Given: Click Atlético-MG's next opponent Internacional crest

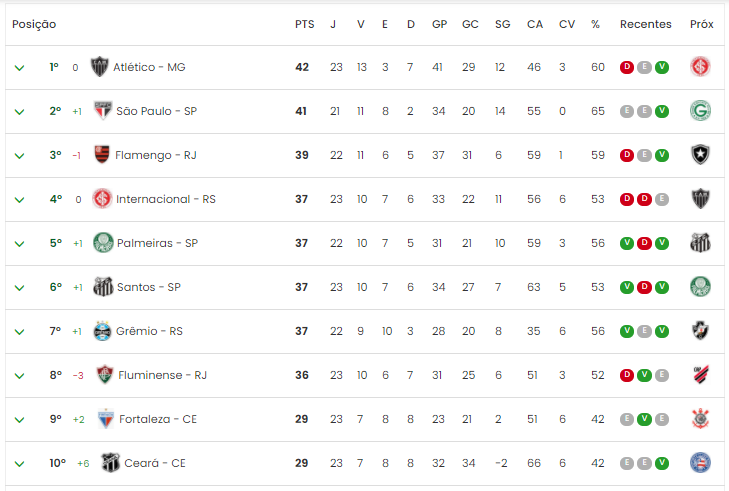Looking at the screenshot, I should click(x=700, y=66).
